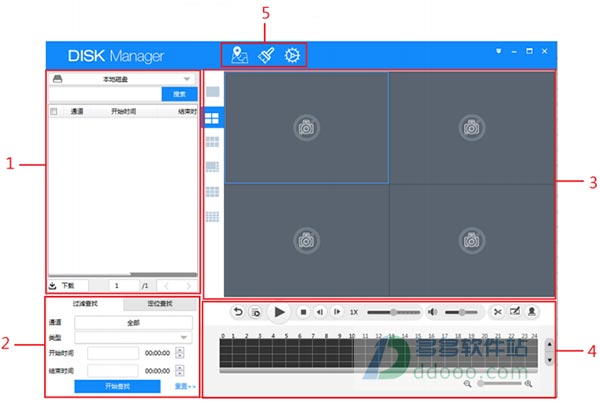Select the six-window layout icon
Image resolution: width=600 pixels, height=409 pixels.
[212, 142]
